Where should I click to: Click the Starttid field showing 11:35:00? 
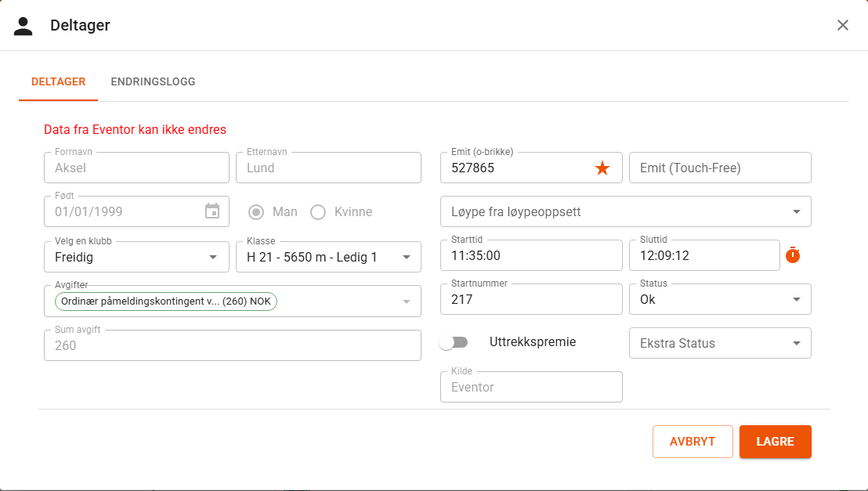pos(531,255)
